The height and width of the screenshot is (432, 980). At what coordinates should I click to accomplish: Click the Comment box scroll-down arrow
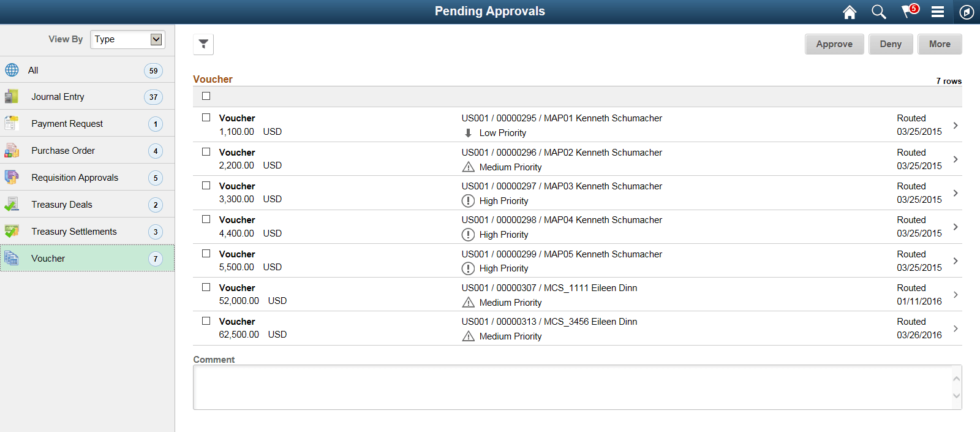click(956, 396)
